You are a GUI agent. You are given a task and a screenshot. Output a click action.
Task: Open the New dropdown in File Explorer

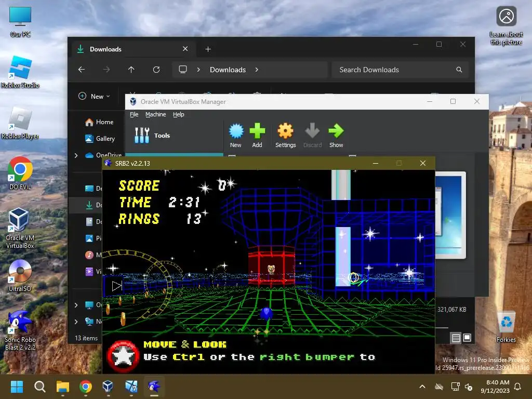point(95,96)
